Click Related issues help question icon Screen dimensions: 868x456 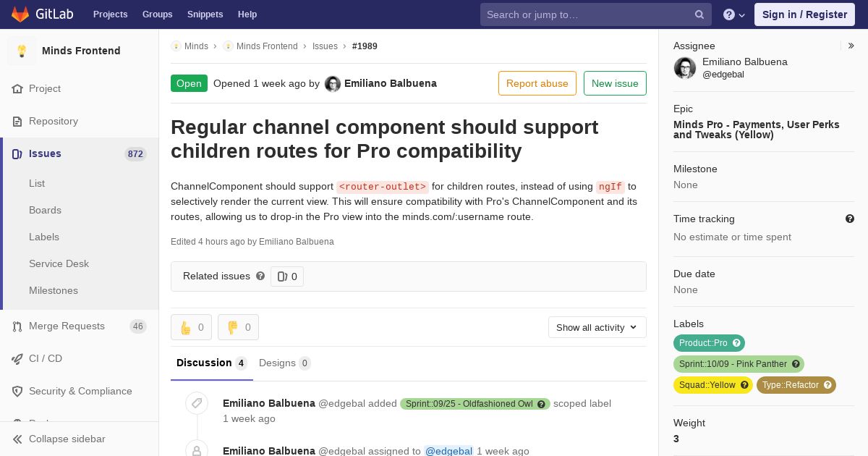tap(260, 276)
